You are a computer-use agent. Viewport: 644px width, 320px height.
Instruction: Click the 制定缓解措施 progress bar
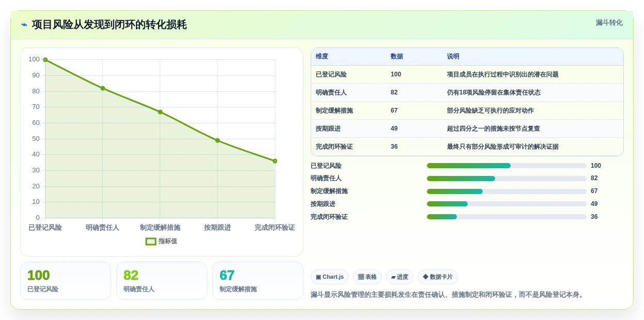(x=507, y=191)
